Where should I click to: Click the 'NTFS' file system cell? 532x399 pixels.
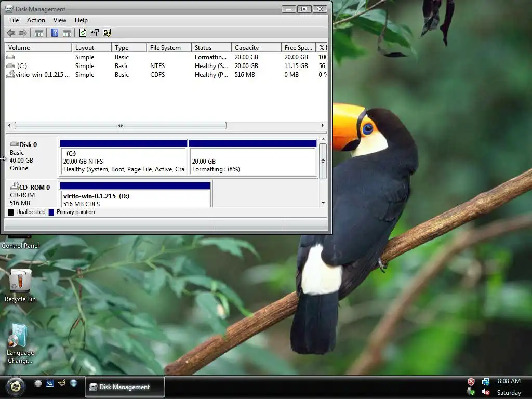(157, 66)
